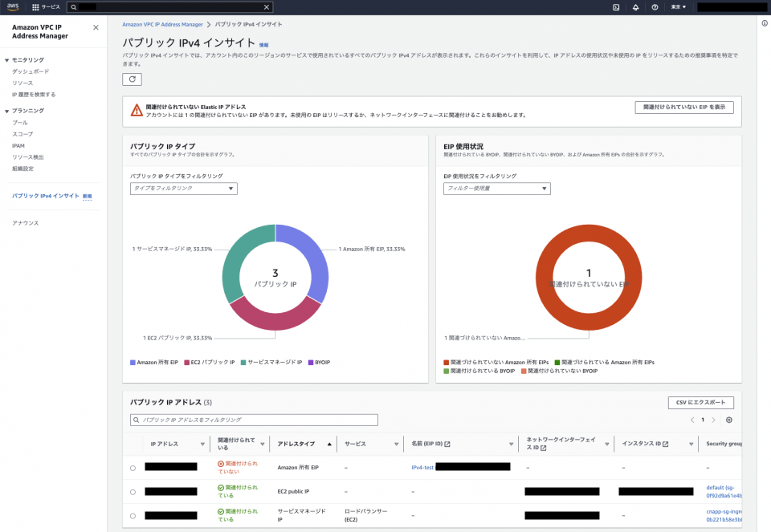Click 関連付けられていない EIP を表示 button
The image size is (771, 532).
(x=684, y=107)
